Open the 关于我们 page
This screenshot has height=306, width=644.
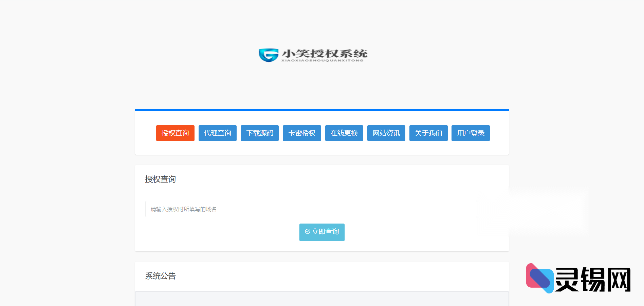pyautogui.click(x=428, y=133)
